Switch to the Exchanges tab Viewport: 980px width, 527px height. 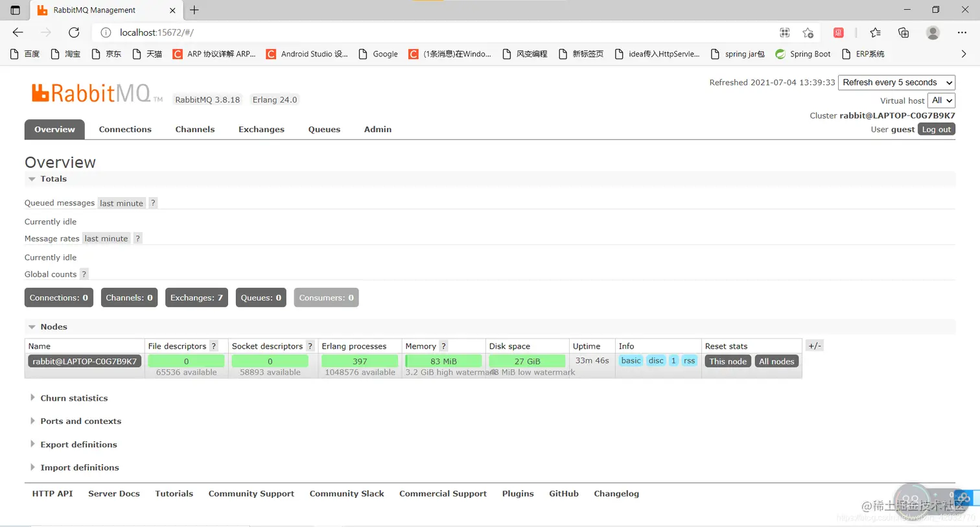click(x=261, y=129)
